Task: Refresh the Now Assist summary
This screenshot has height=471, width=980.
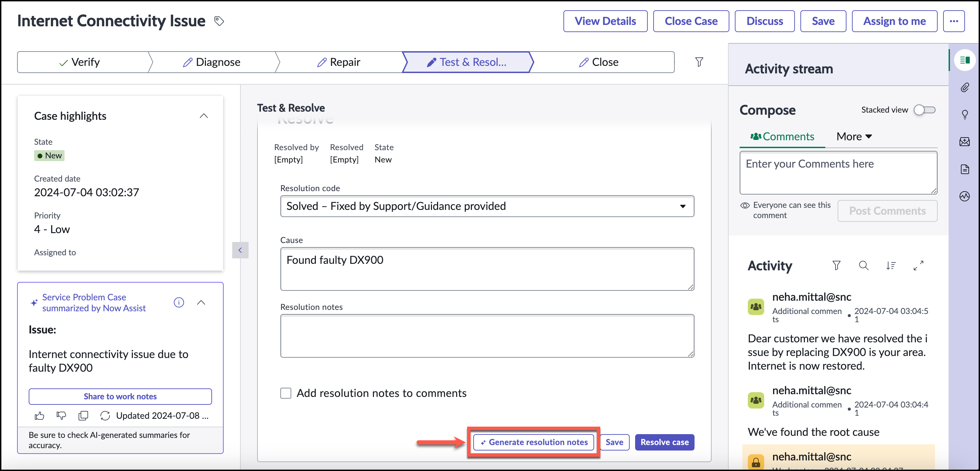Action: tap(105, 416)
